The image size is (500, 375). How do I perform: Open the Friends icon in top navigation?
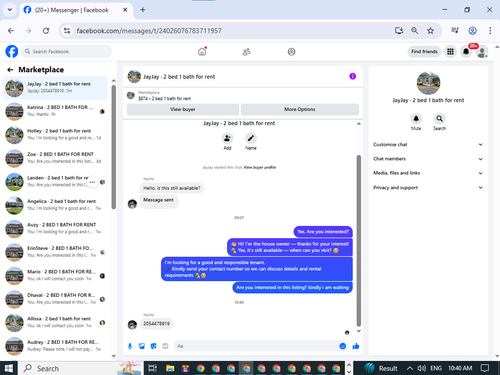(247, 52)
